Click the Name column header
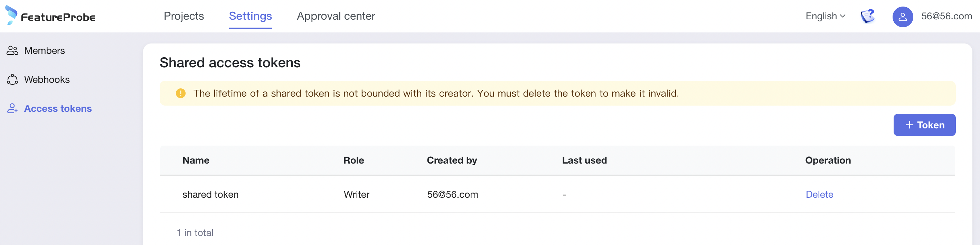 tap(196, 160)
